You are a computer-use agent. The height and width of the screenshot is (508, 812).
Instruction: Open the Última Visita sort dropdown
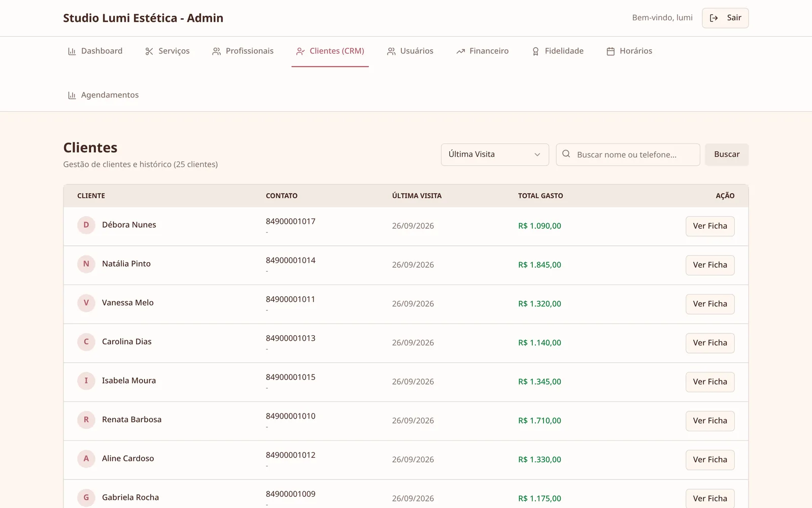point(495,154)
